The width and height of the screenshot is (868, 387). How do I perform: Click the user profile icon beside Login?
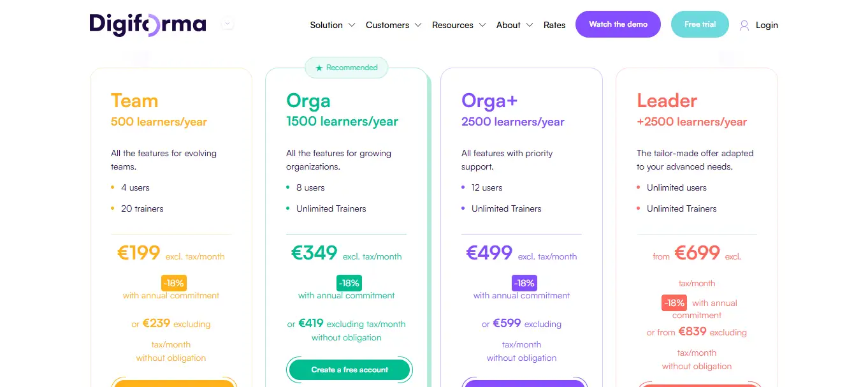click(x=744, y=26)
